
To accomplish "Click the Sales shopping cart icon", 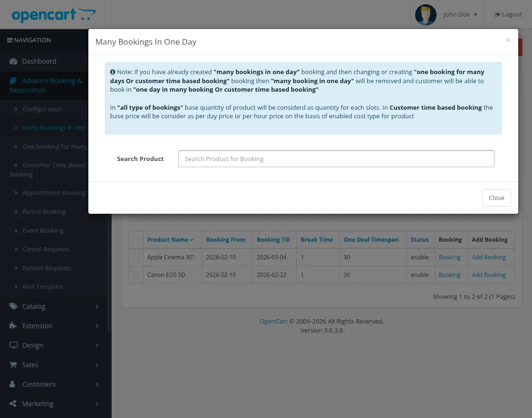I will point(13,364).
